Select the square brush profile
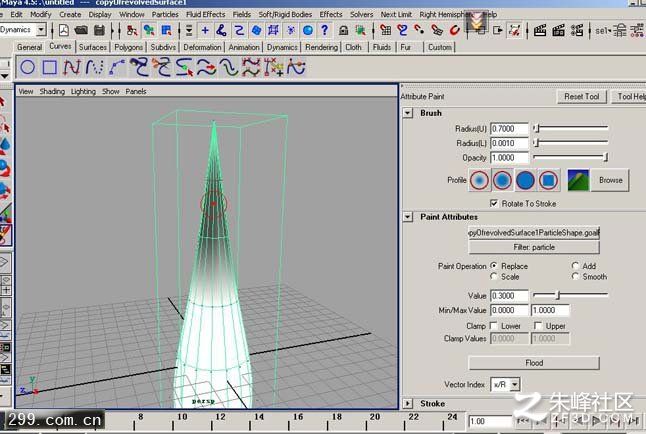This screenshot has height=434, width=646. [548, 180]
